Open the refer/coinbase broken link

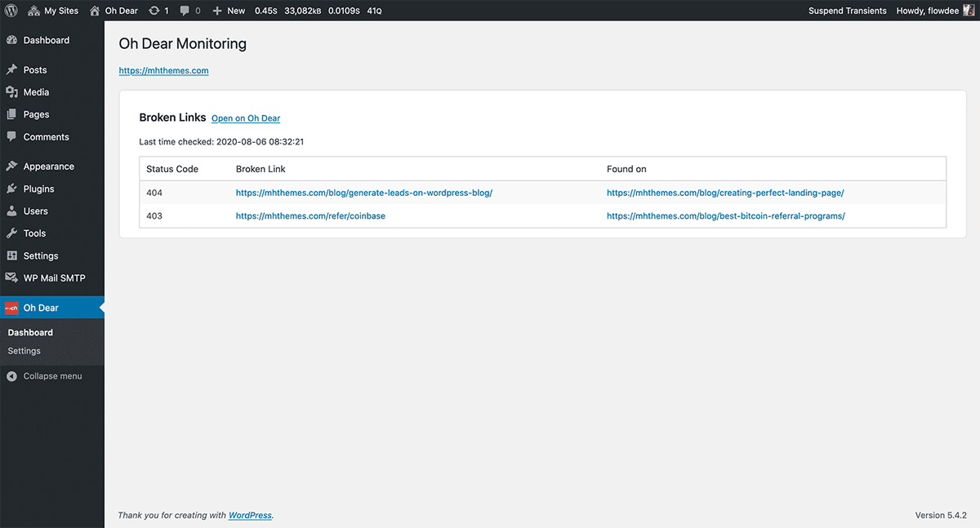[310, 216]
